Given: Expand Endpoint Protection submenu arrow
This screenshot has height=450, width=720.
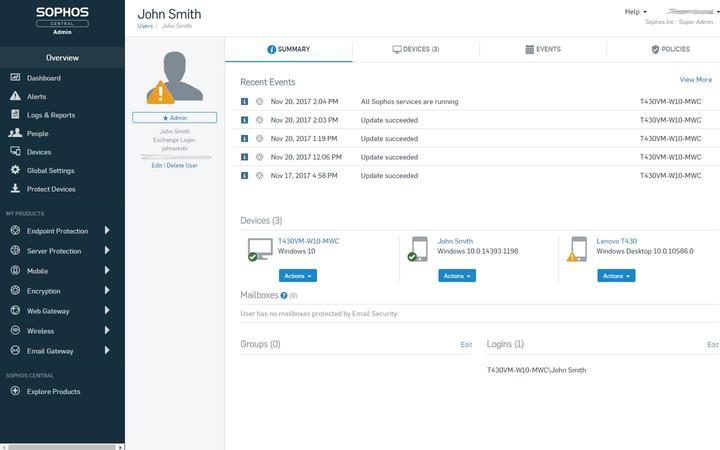Looking at the screenshot, I should [107, 230].
